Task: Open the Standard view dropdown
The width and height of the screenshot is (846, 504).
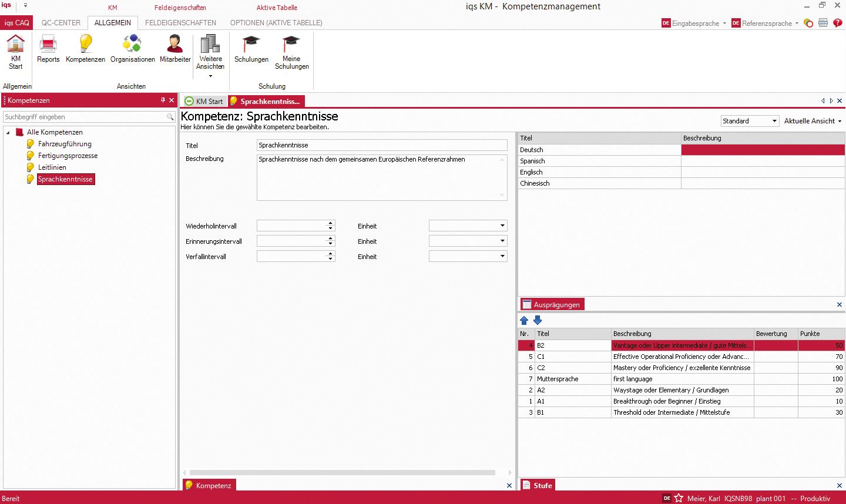Action: tap(775, 120)
